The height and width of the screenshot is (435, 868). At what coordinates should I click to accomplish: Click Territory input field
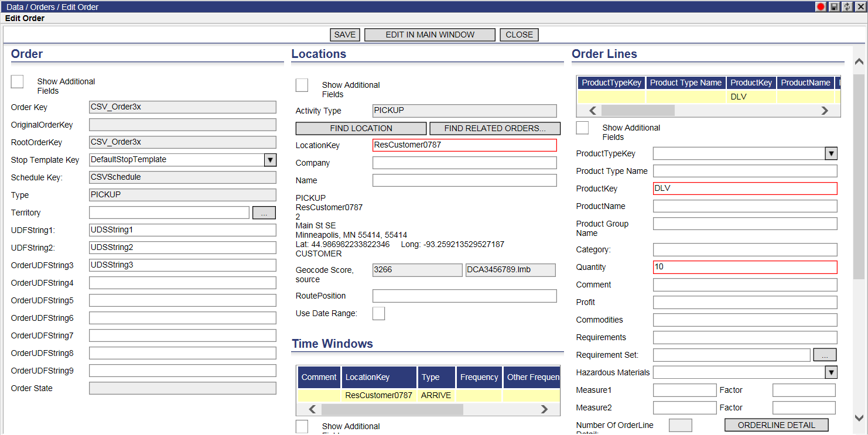tap(169, 213)
